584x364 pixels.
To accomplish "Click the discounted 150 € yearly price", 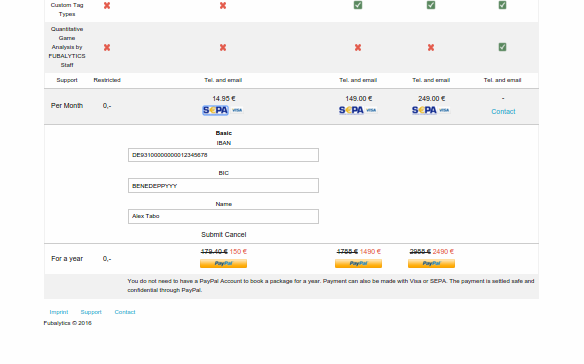I will click(238, 252).
